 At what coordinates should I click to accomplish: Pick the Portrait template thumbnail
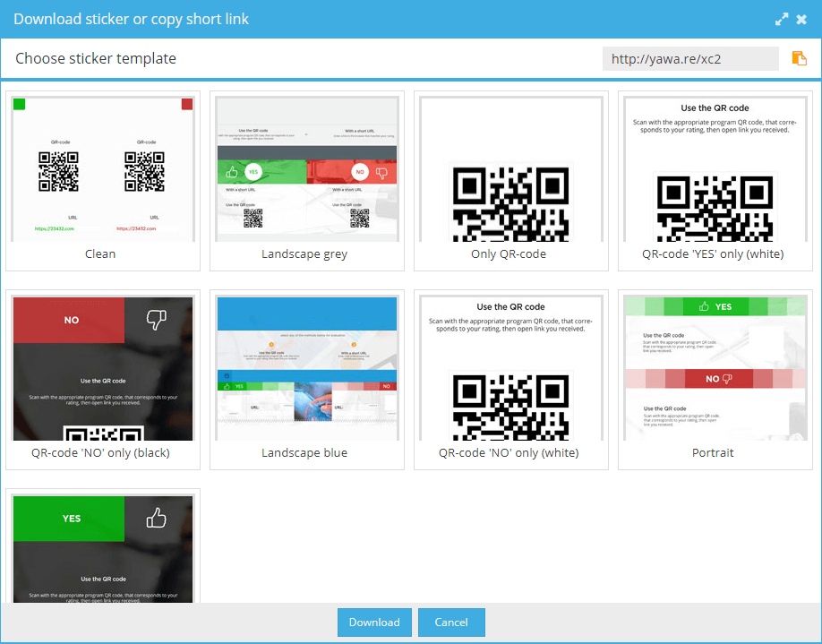pyautogui.click(x=715, y=368)
